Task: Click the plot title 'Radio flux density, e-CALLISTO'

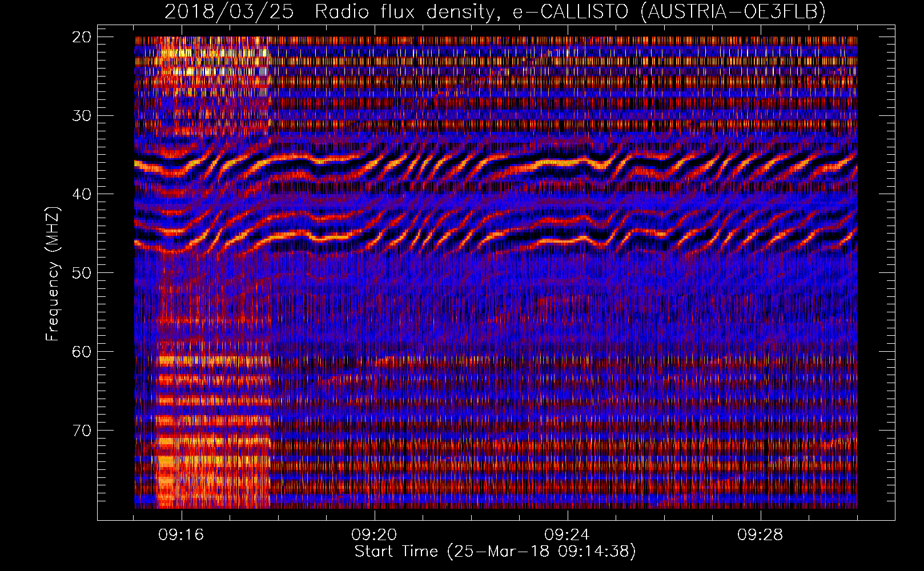Action: click(x=471, y=11)
